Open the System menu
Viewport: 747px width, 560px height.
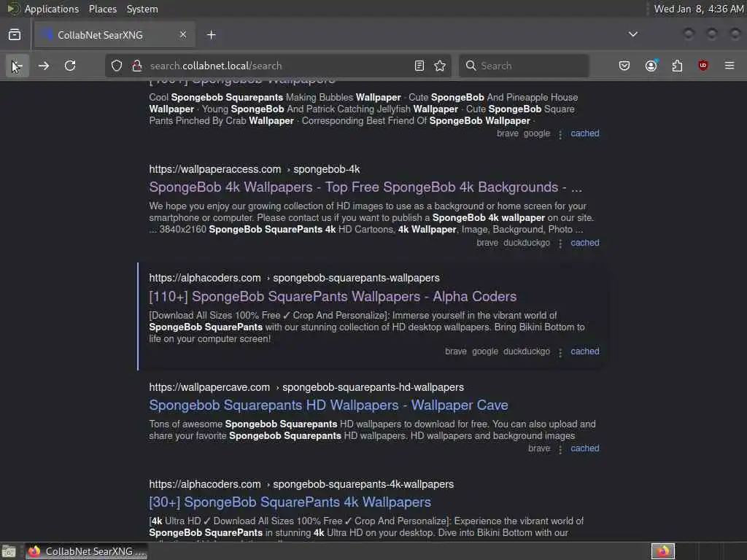[142, 9]
